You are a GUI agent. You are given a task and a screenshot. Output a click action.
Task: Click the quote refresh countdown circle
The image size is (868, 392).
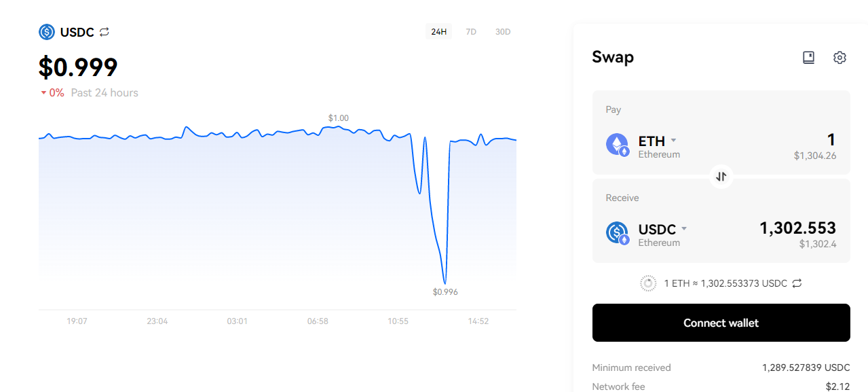648,283
